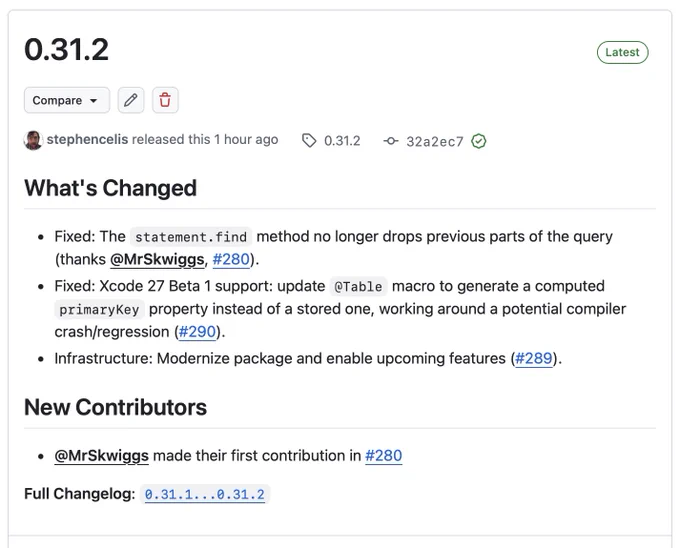Image resolution: width=680 pixels, height=548 pixels.
Task: Click the pencil edit release icon
Action: click(131, 100)
